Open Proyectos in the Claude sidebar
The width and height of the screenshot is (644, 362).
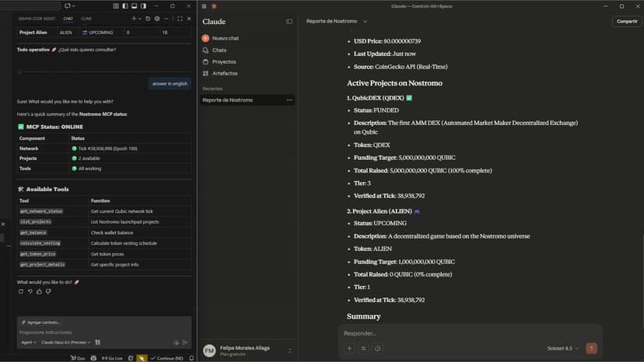coord(224,61)
